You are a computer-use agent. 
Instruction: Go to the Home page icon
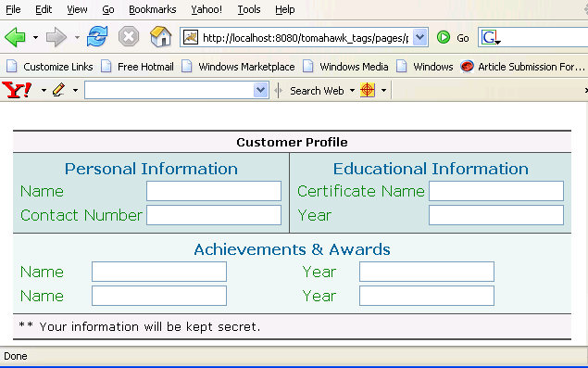coord(160,36)
